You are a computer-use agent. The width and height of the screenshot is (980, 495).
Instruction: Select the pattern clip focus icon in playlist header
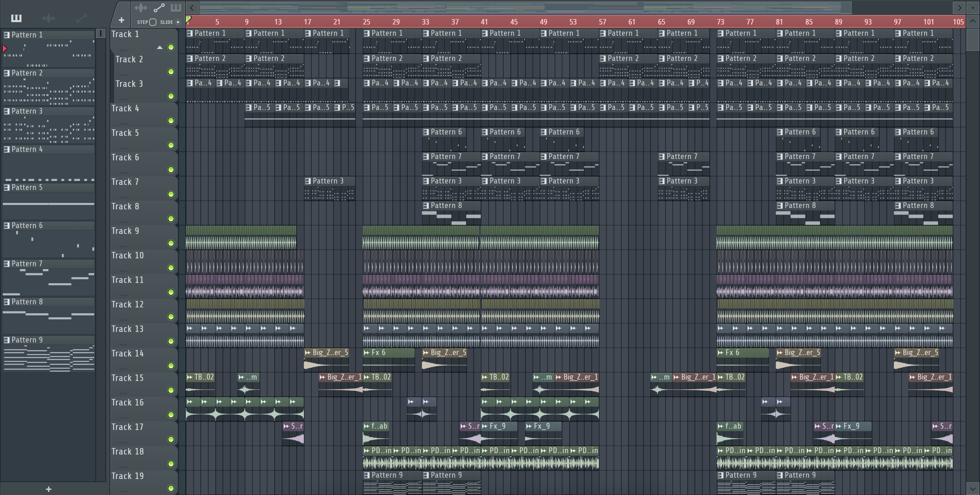176,7
